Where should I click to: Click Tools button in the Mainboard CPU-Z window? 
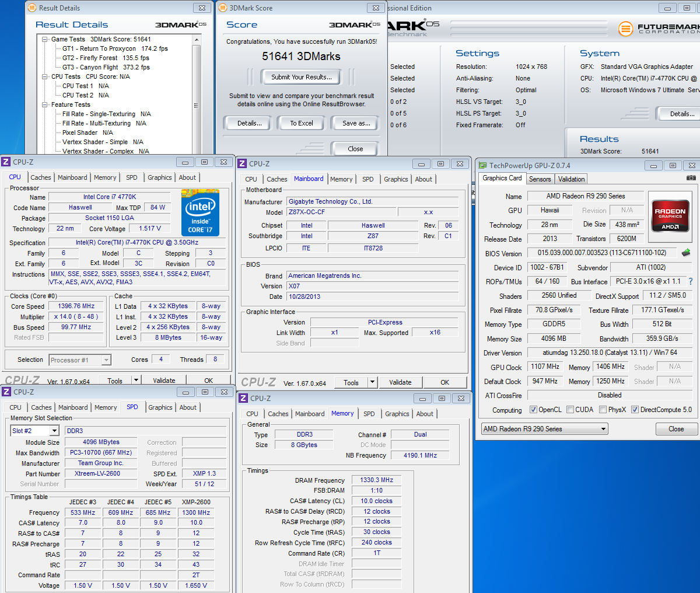pyautogui.click(x=351, y=382)
